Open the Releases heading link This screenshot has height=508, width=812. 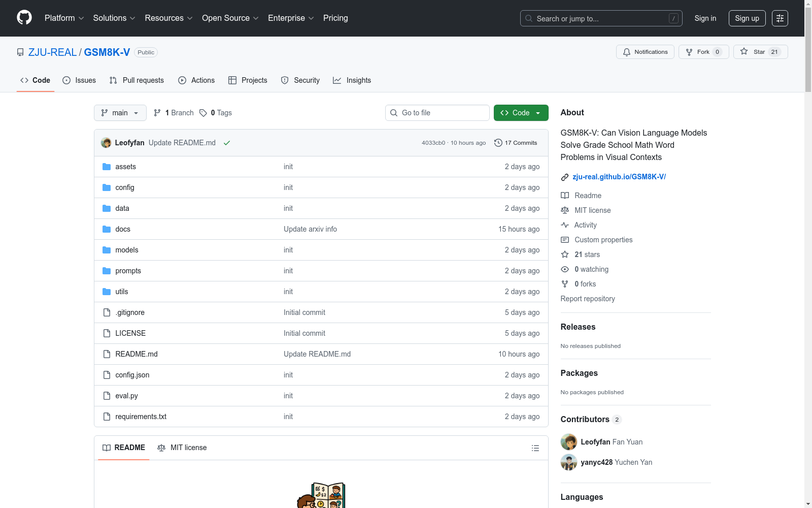tap(578, 327)
